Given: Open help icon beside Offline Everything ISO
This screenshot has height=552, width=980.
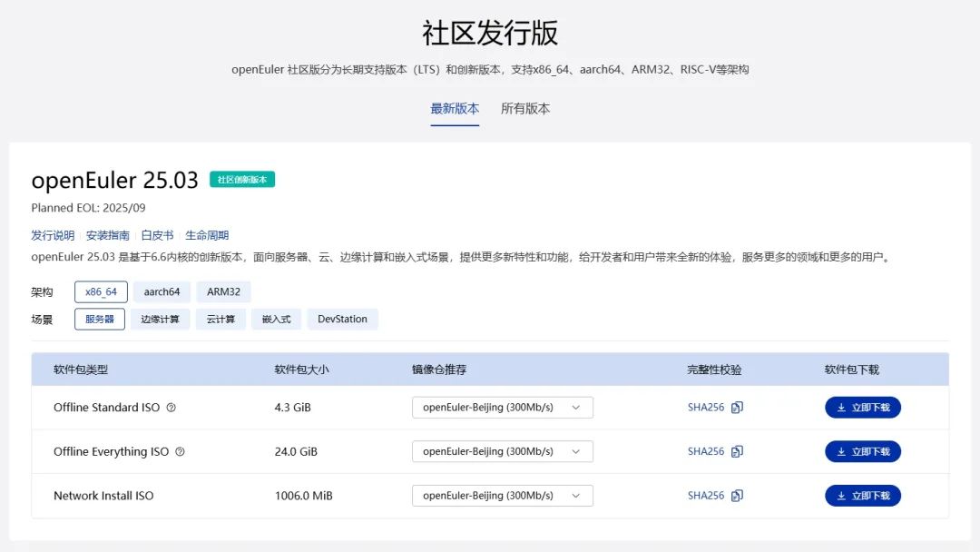Looking at the screenshot, I should pyautogui.click(x=180, y=451).
